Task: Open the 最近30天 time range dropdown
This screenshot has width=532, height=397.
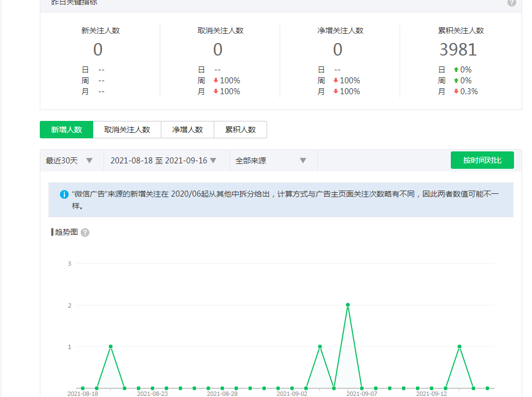Action: point(70,161)
